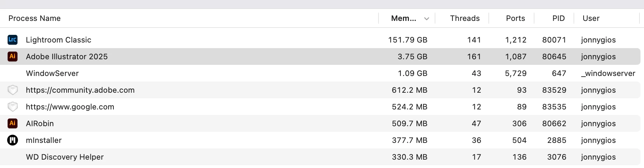Sort processes by Threads column
Viewport: 644px width, 168px height.
coord(465,18)
